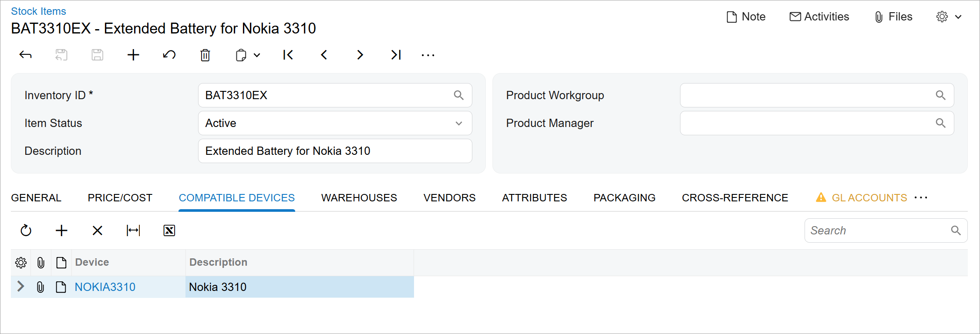Open the NOKIA3310 device link
The height and width of the screenshot is (334, 980).
(x=105, y=287)
